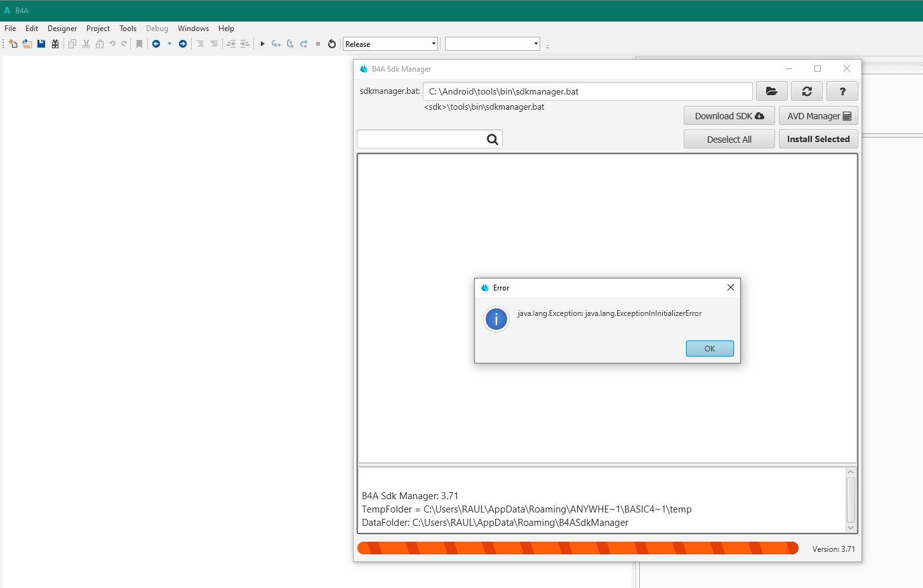Save the project with the floppy icon
This screenshot has height=588, width=923.
(x=41, y=44)
